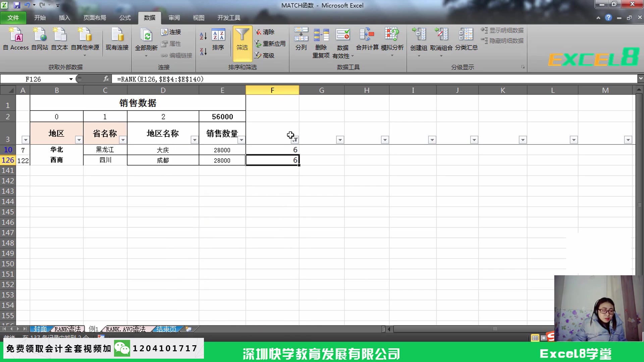Select the column G header
The height and width of the screenshot is (362, 644).
[321, 90]
